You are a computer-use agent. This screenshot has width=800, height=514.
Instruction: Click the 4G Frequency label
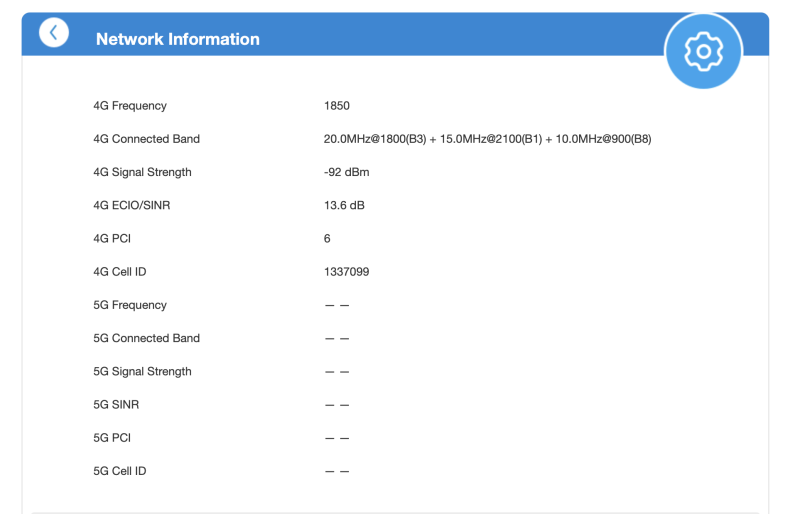pos(130,106)
